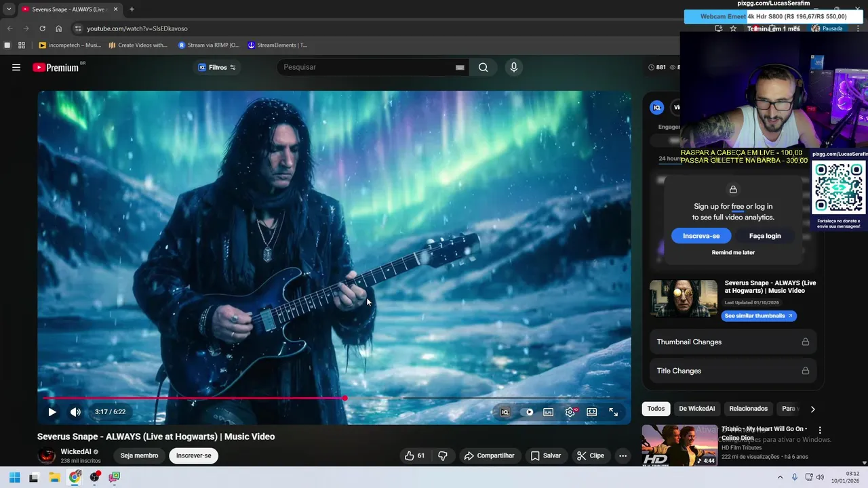Screen dimensions: 868x488
Task: Switch to theater mode
Action: coord(591,412)
